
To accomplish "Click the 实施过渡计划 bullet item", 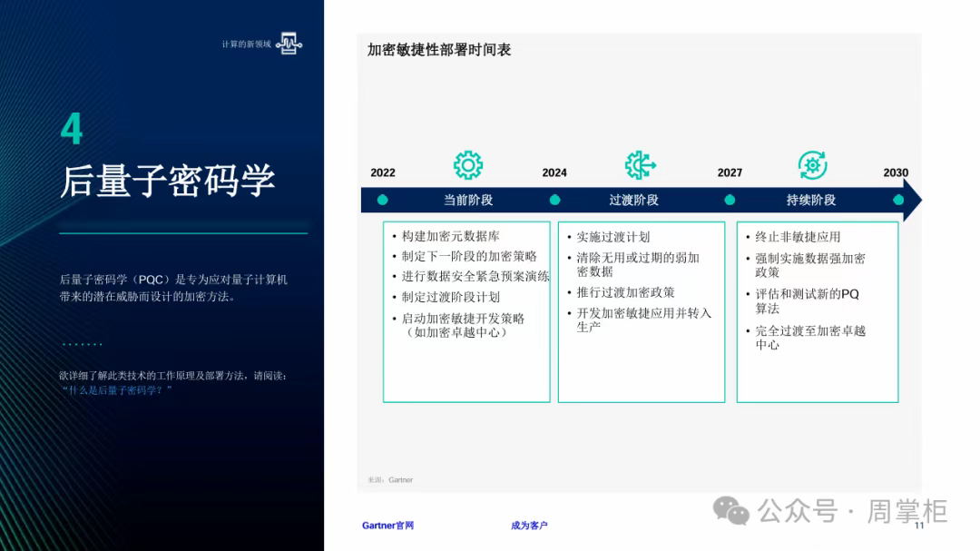I will (613, 237).
